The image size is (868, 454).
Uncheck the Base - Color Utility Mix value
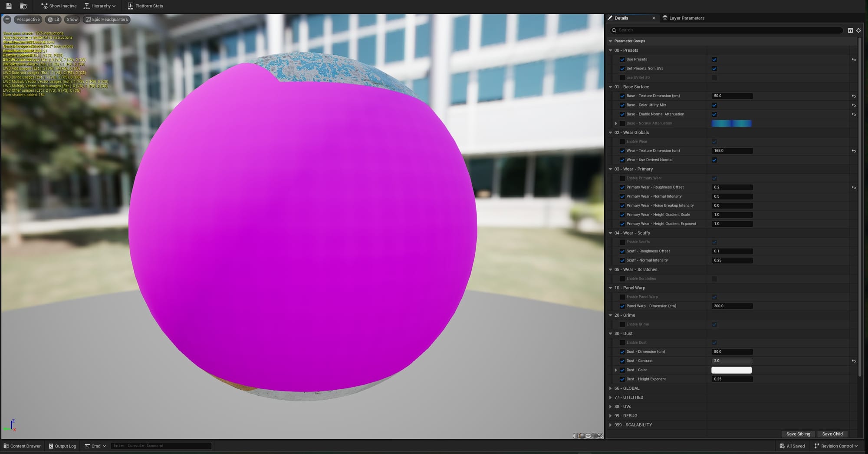pyautogui.click(x=714, y=105)
